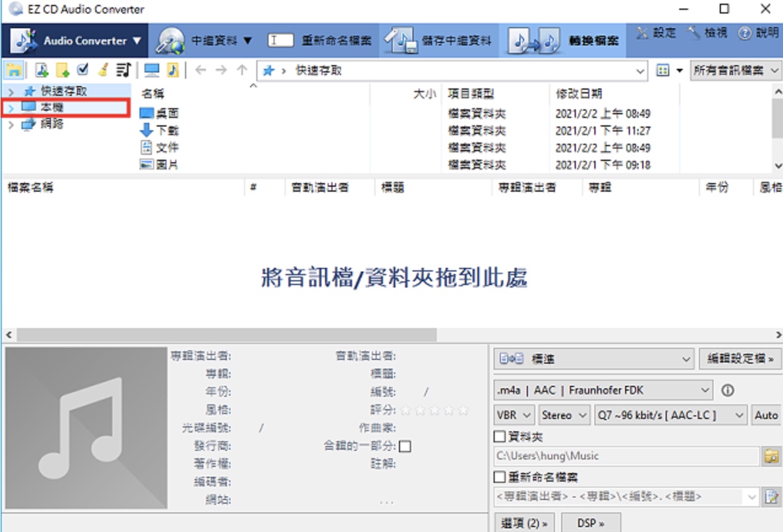Open the address bar path dropdown
Screen dimensions: 783x532
tap(640, 71)
